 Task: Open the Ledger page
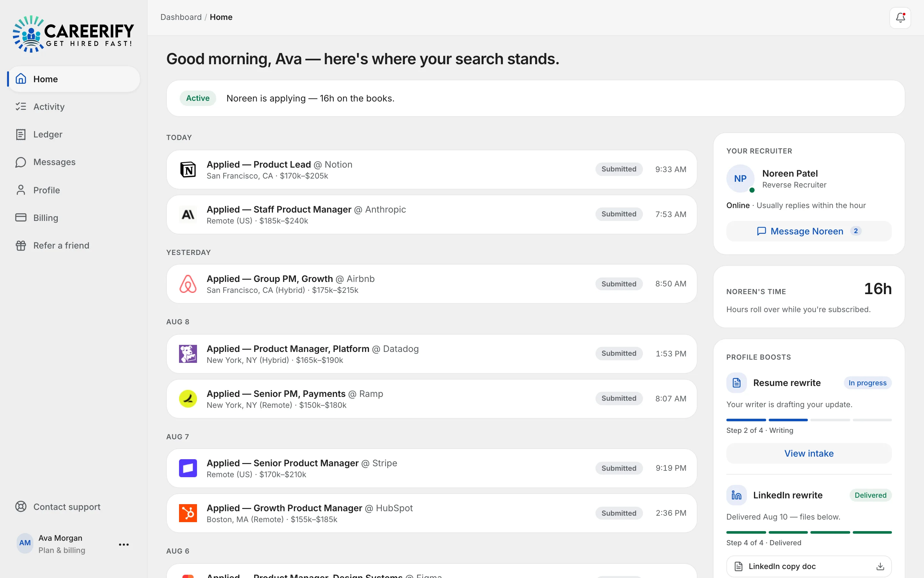[74, 134]
